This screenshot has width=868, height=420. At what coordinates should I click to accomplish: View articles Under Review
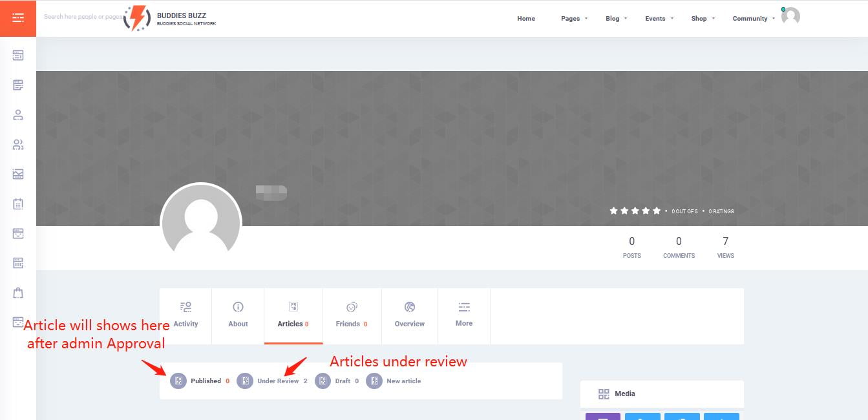(277, 381)
